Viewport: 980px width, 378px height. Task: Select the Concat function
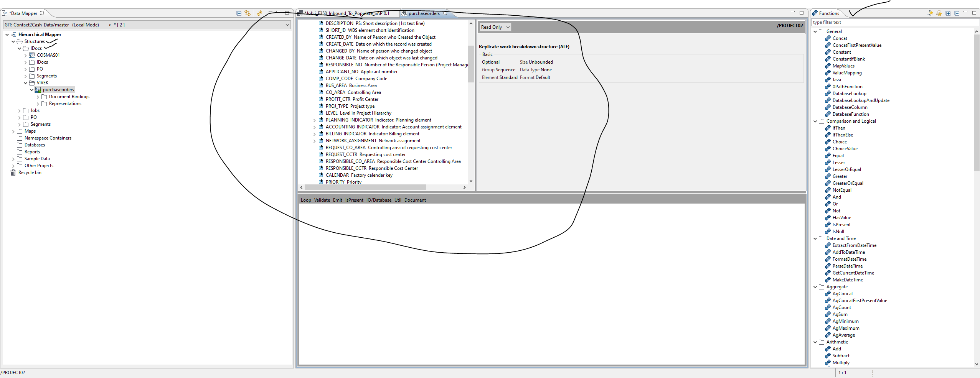point(840,38)
